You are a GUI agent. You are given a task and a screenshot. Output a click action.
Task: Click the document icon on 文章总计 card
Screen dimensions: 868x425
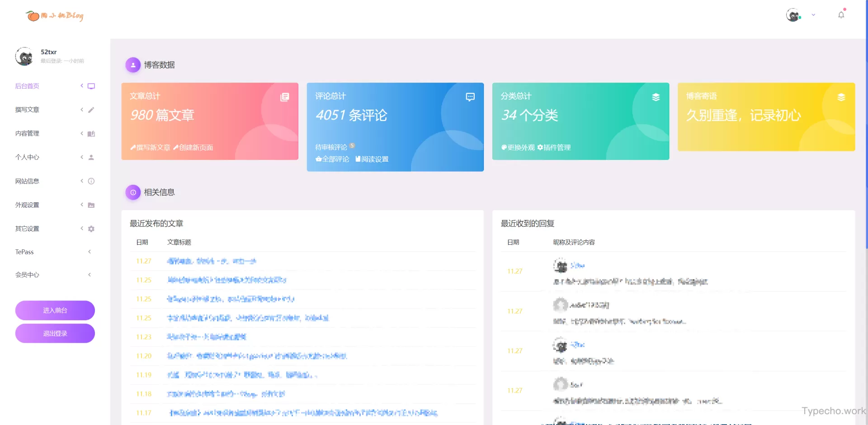[x=285, y=97]
